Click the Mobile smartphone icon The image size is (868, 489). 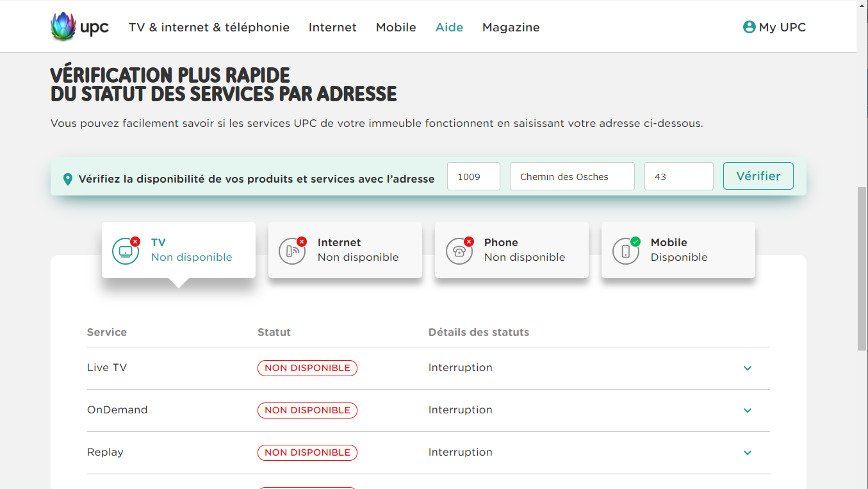(625, 251)
